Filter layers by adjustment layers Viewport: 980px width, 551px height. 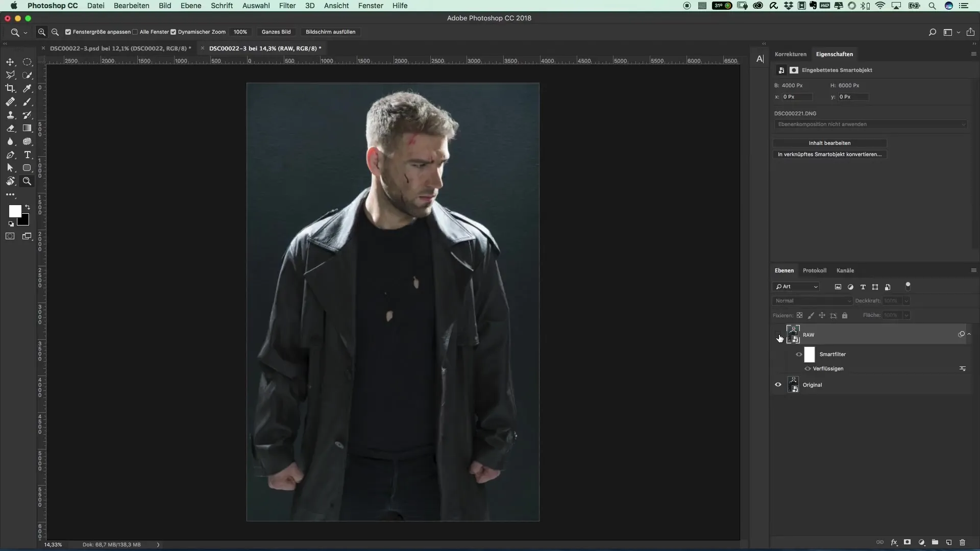tap(850, 287)
